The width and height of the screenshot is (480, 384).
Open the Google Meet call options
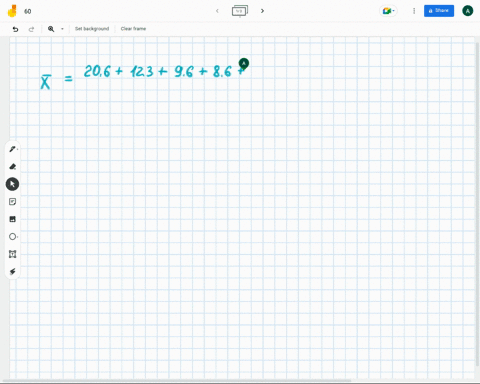[x=388, y=11]
